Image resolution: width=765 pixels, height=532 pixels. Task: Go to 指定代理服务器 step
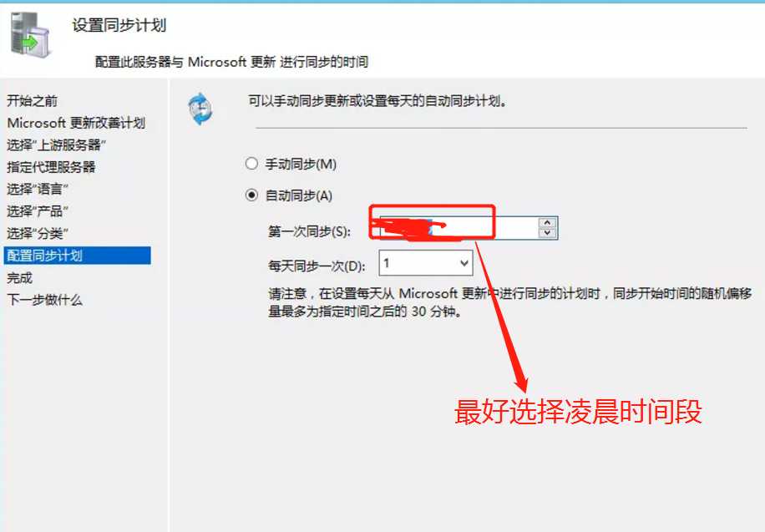(x=51, y=167)
